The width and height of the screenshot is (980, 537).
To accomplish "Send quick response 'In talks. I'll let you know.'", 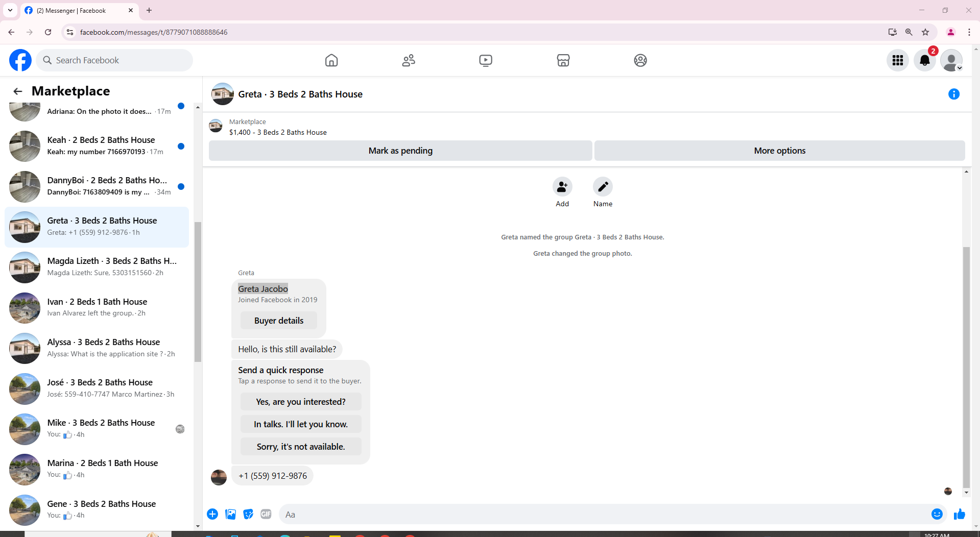I will (301, 424).
